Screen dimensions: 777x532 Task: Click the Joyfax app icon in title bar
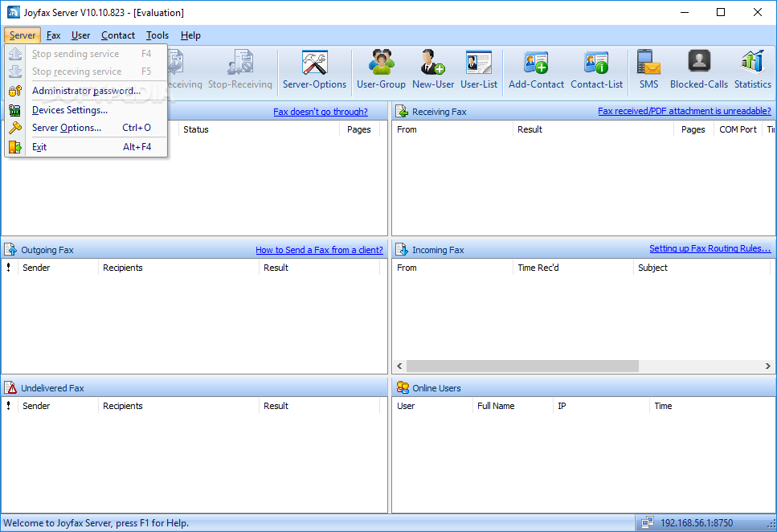[x=14, y=12]
